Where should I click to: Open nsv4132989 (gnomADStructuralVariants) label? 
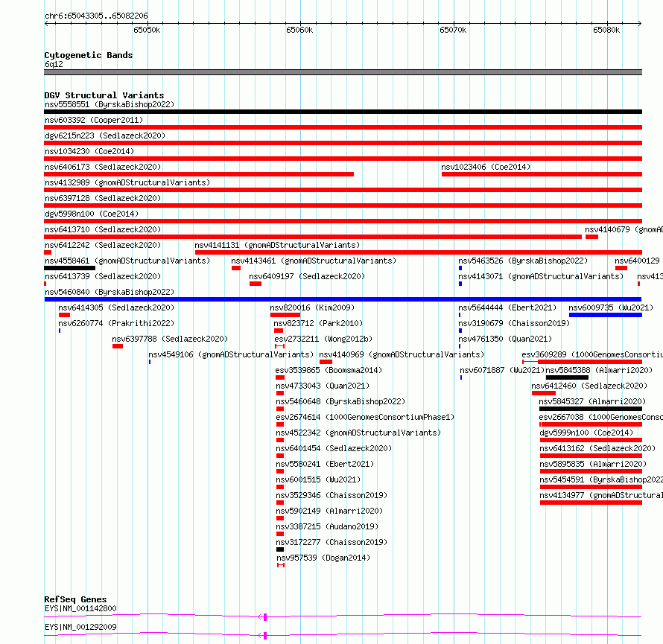(x=127, y=182)
